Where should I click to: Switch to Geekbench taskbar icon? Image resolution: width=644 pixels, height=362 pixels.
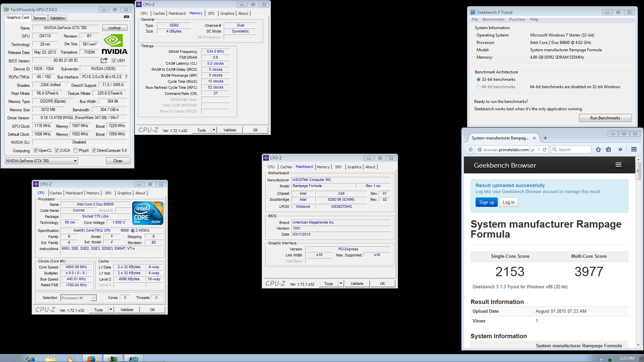click(x=133, y=359)
